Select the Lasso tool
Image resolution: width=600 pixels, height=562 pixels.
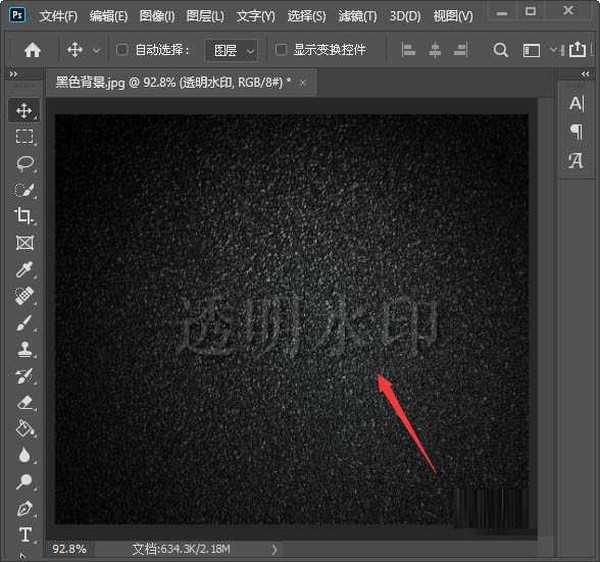coord(25,163)
